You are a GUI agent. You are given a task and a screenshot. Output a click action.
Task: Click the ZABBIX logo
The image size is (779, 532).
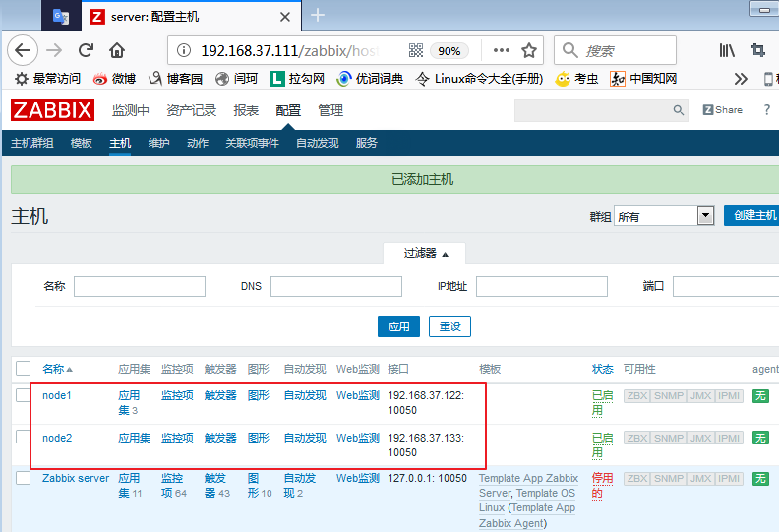[x=52, y=110]
